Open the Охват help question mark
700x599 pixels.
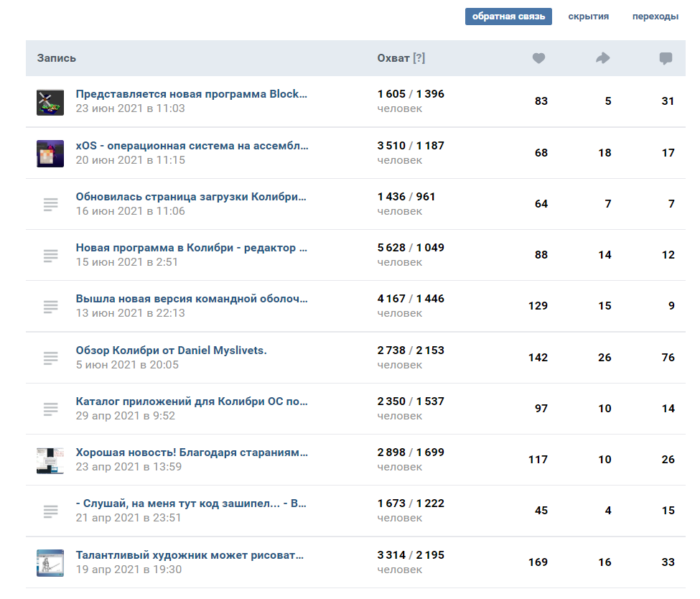click(419, 58)
